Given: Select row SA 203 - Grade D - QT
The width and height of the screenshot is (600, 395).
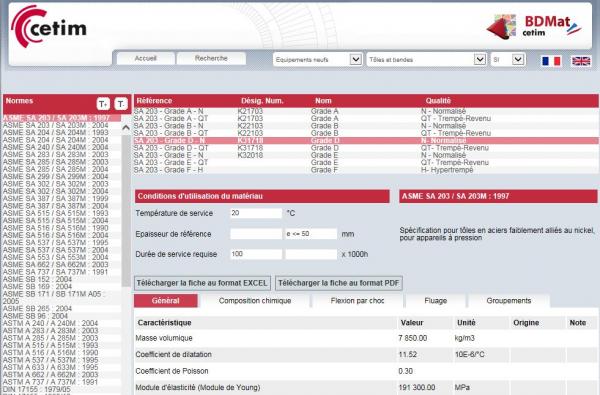Looking at the screenshot, I should pyautogui.click(x=366, y=148).
